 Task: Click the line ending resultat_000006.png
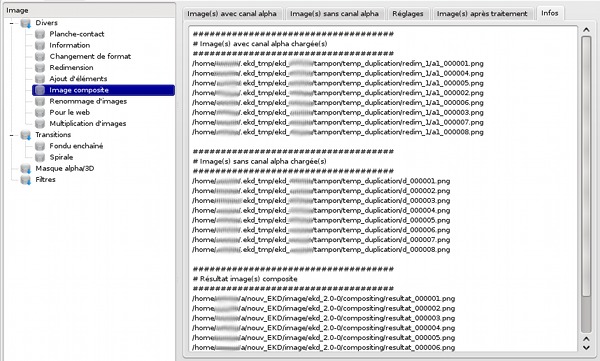tap(324, 348)
